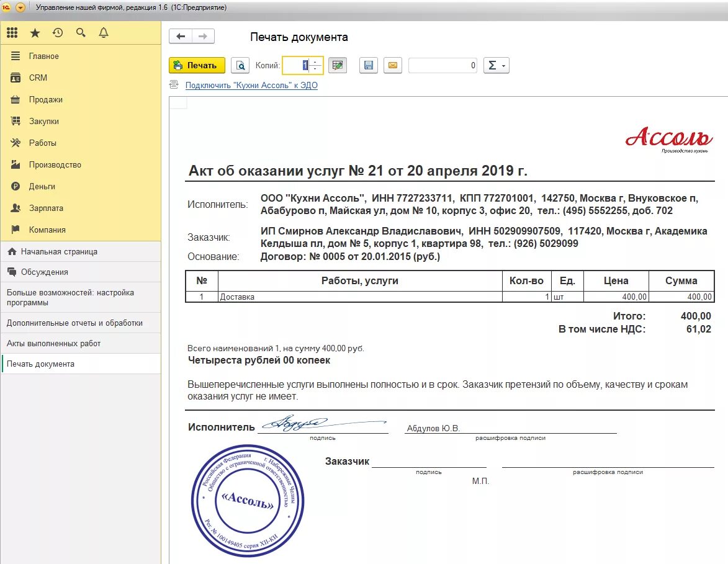Click the VAT amount 61,02
728x564 pixels.
[x=698, y=329]
